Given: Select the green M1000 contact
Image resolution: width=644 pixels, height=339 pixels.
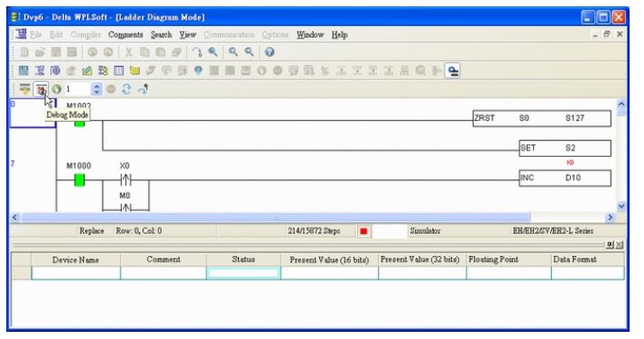Looking at the screenshot, I should [x=79, y=179].
